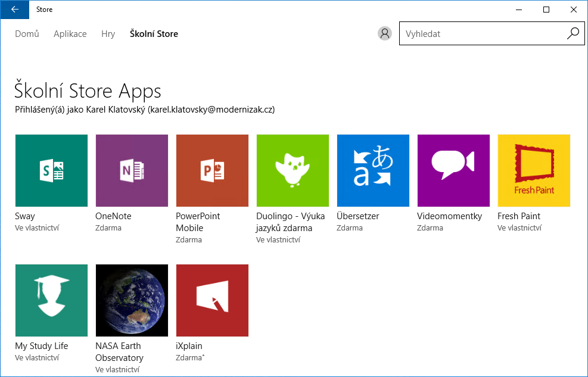Screen dimensions: 588x377
Task: Click the NASA Earth Observatory thumbnail
Action: coord(132,300)
